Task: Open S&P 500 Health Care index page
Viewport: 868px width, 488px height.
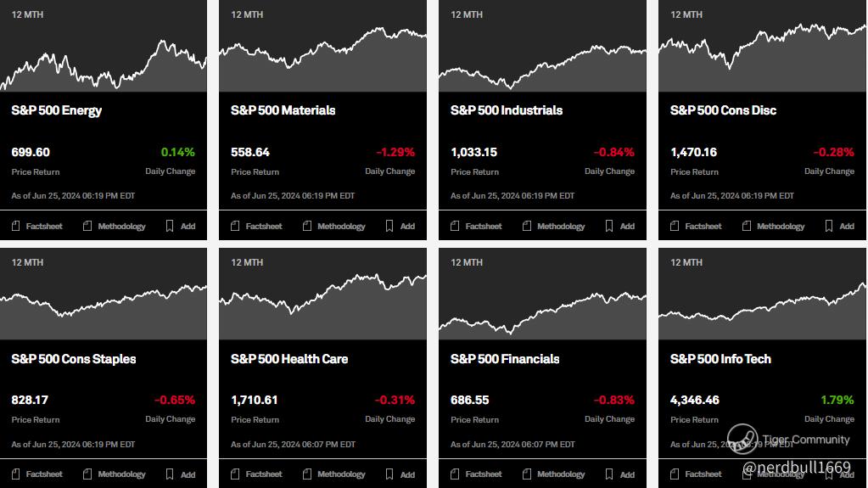Action: (x=289, y=359)
